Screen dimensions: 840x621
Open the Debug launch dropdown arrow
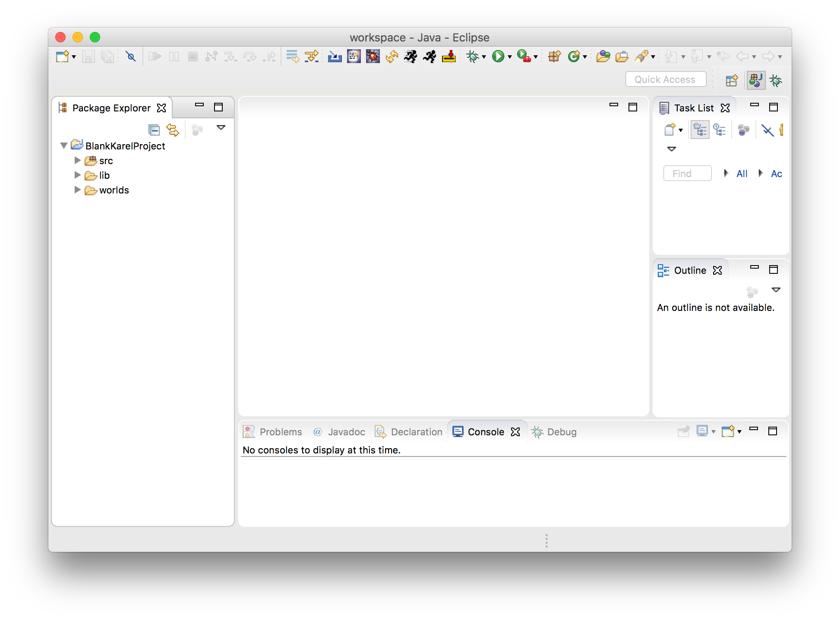tap(484, 57)
